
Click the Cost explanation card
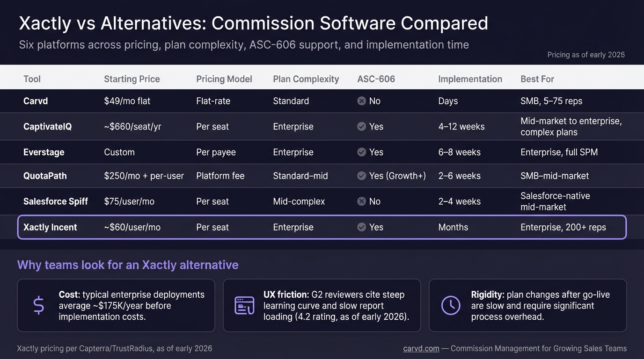point(116,305)
